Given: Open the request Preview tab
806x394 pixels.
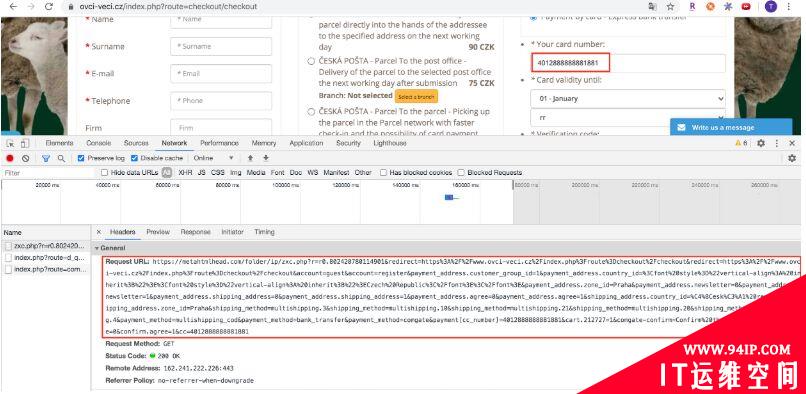Looking at the screenshot, I should coord(158,232).
